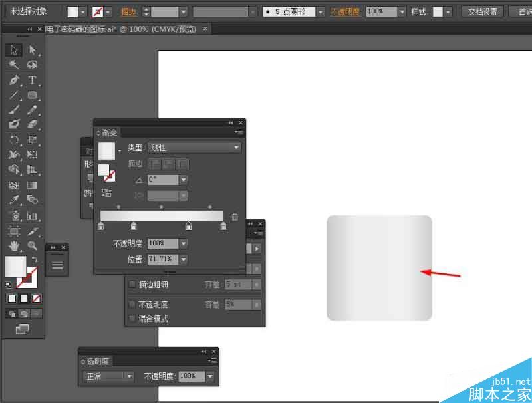Select the Mesh tool

point(14,186)
